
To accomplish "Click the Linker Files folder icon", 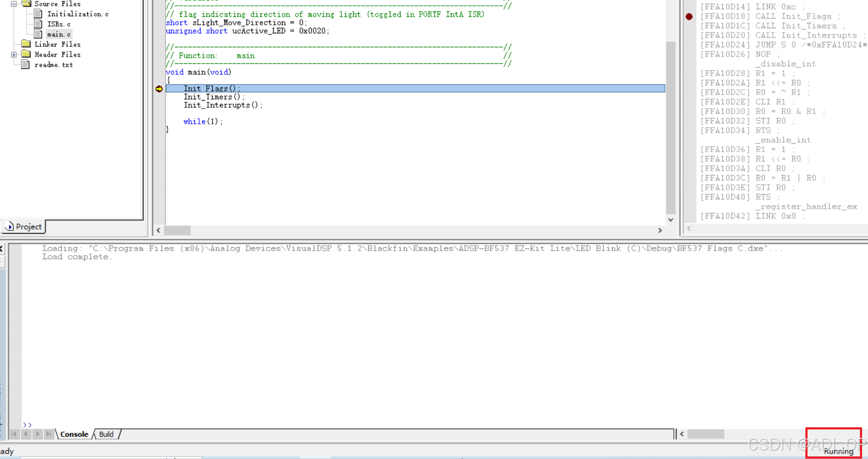I will pos(26,44).
